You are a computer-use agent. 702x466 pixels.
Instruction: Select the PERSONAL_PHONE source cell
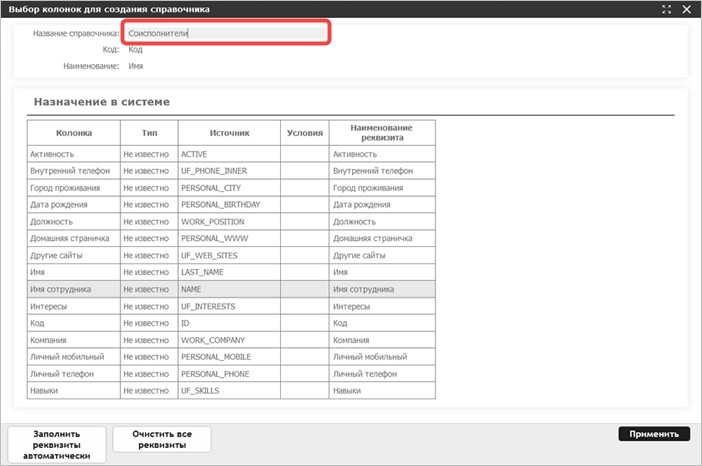pos(229,374)
